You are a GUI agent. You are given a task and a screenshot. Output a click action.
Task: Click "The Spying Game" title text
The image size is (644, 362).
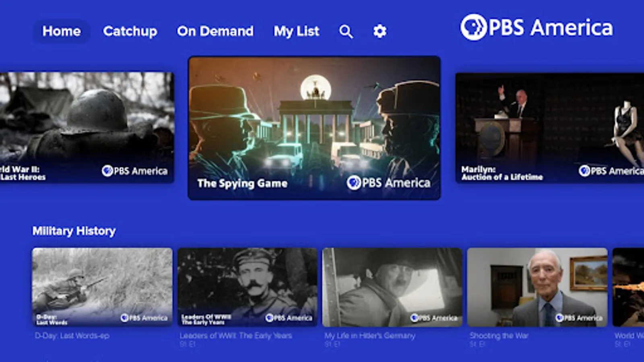pyautogui.click(x=242, y=183)
